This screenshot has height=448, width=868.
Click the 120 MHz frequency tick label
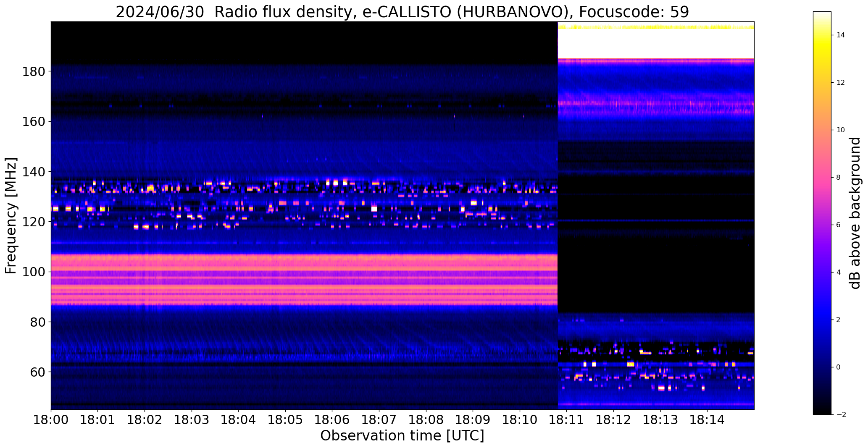(x=33, y=222)
